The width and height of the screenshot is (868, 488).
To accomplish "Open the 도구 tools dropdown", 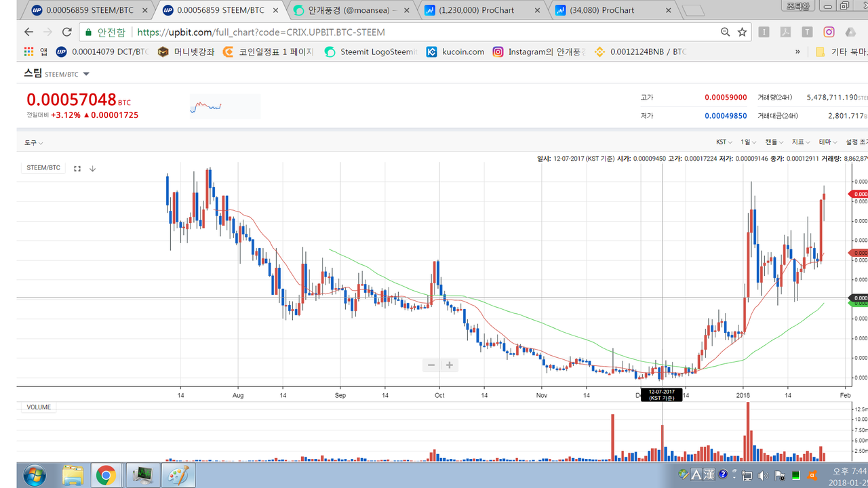I will click(33, 142).
